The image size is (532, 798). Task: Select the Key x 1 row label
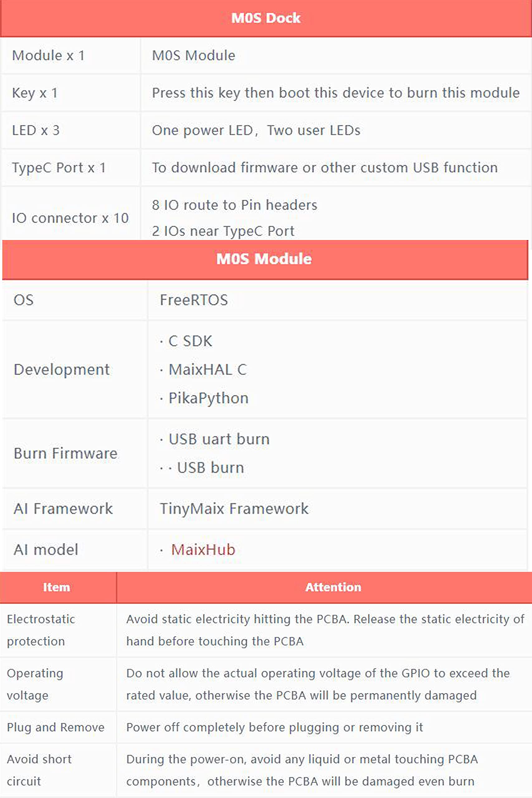coord(35,93)
